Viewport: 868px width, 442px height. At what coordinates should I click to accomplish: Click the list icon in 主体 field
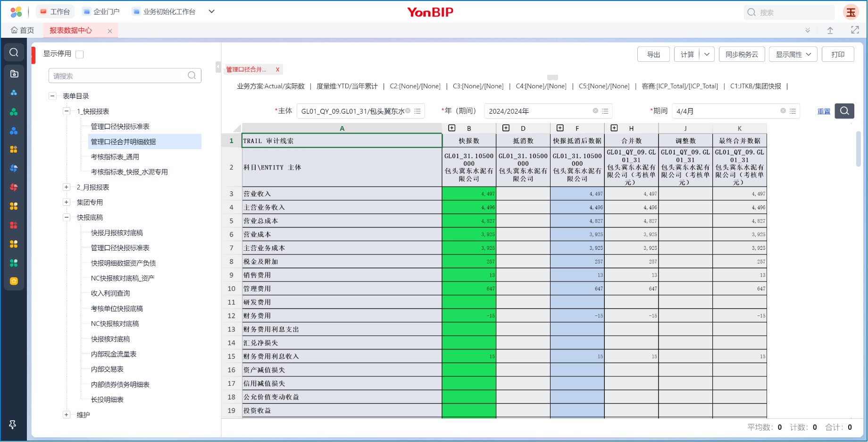pos(417,111)
